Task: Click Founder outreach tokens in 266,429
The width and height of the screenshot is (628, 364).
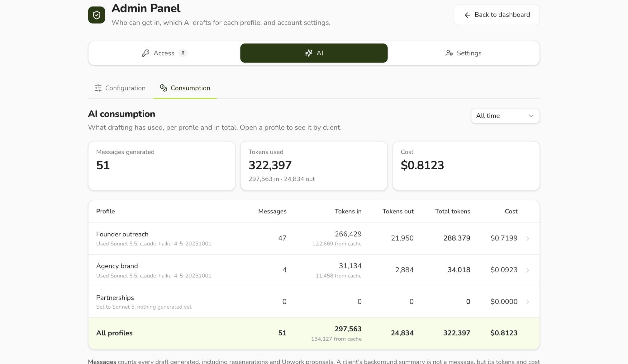Action: (348, 234)
